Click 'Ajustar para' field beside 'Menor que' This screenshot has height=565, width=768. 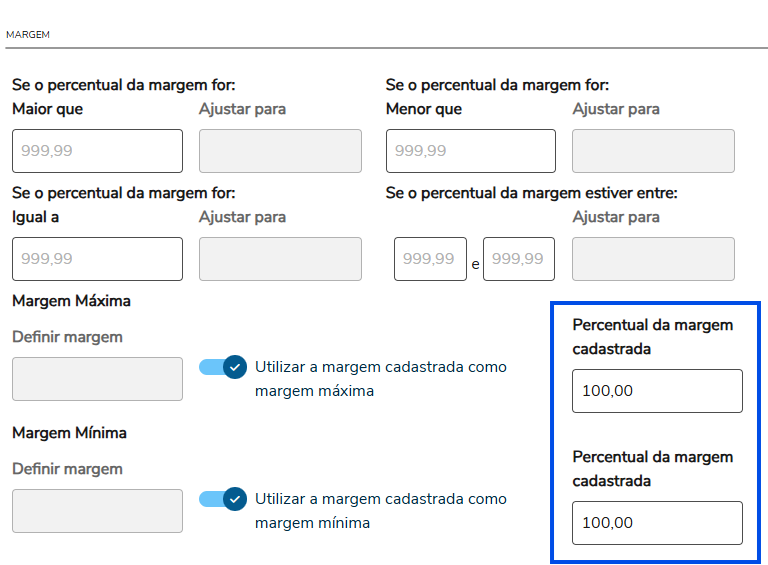(653, 151)
